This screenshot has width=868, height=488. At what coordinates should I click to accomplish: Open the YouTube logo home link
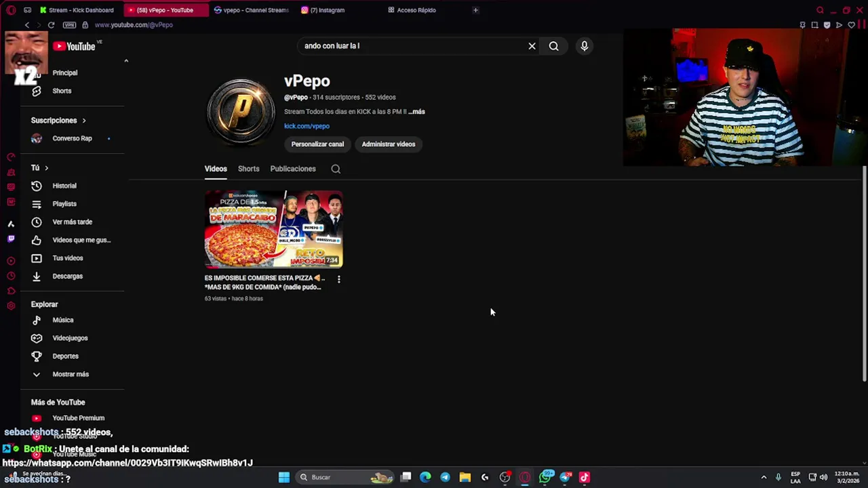[75, 46]
